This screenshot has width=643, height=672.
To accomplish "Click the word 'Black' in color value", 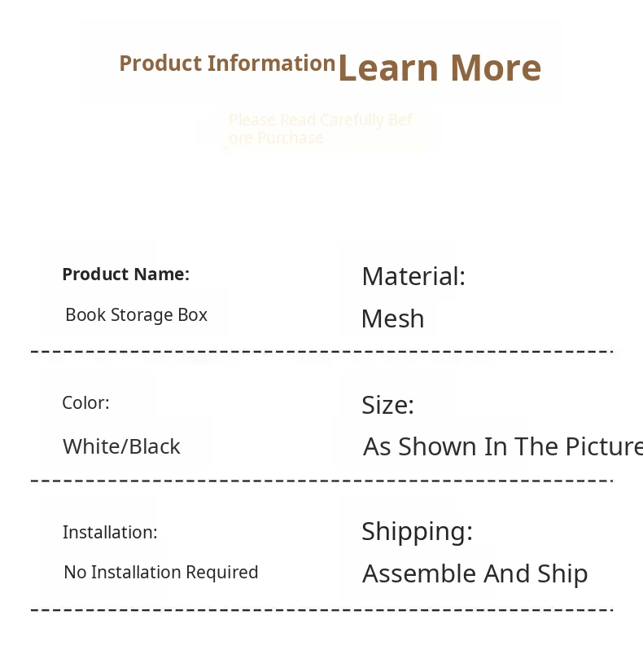I will (155, 446).
